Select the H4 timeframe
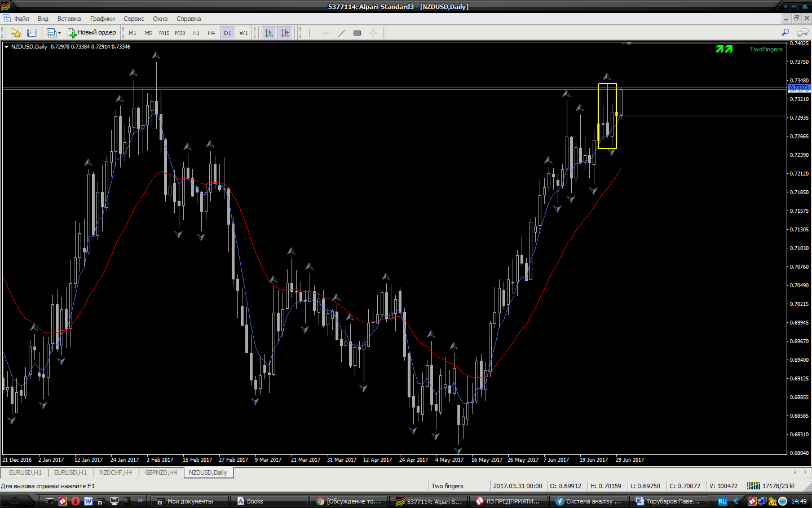Image resolution: width=812 pixels, height=508 pixels. (x=211, y=33)
